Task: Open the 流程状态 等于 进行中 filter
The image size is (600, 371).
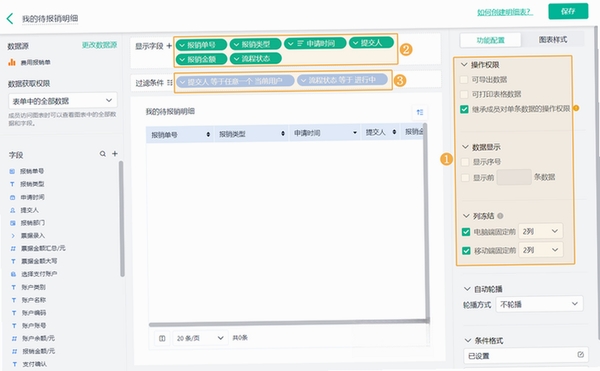Action: (x=342, y=80)
